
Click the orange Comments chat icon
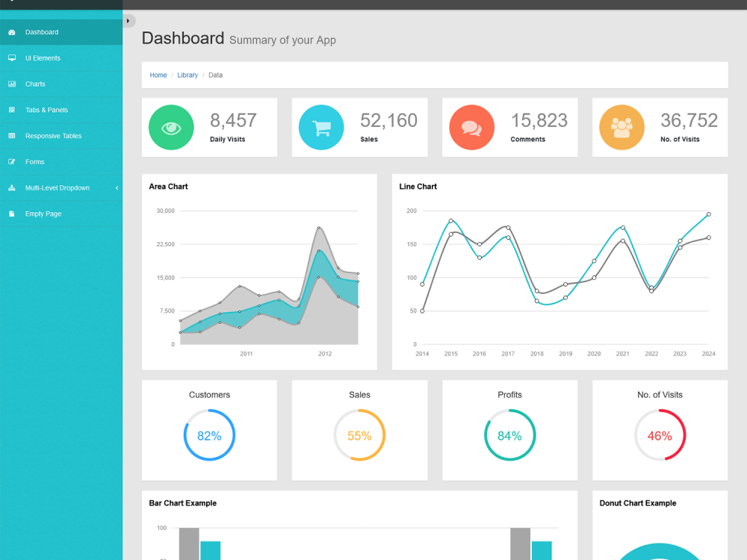pyautogui.click(x=471, y=127)
